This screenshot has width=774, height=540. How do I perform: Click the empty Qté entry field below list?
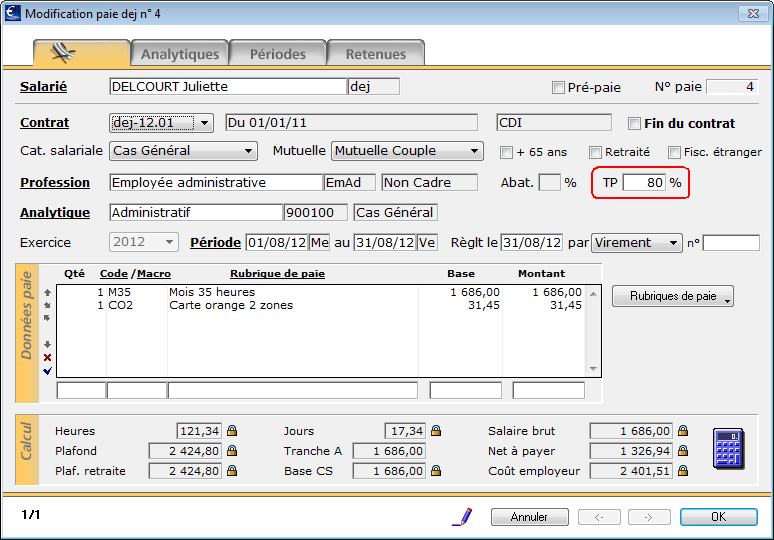tap(81, 390)
